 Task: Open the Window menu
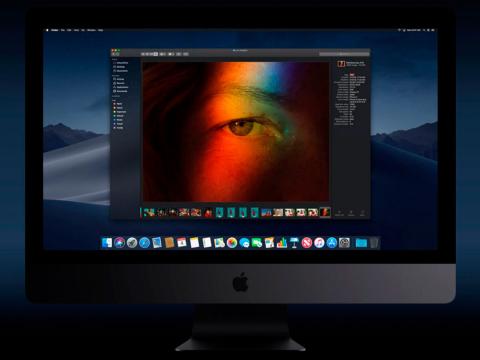[x=91, y=30]
